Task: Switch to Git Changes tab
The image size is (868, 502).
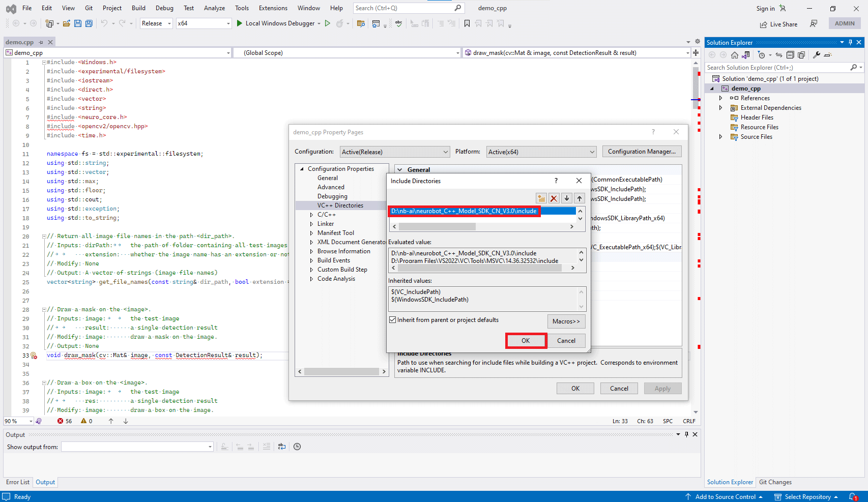Action: coord(775,482)
